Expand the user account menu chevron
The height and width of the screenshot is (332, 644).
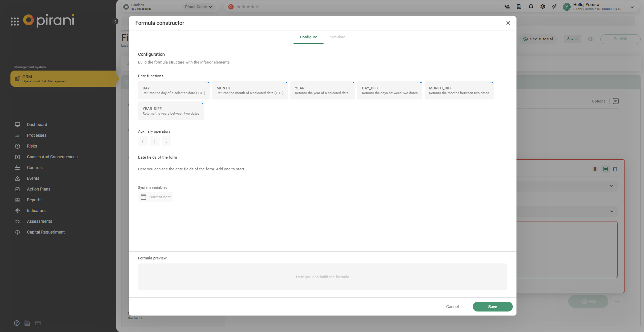[x=632, y=7]
